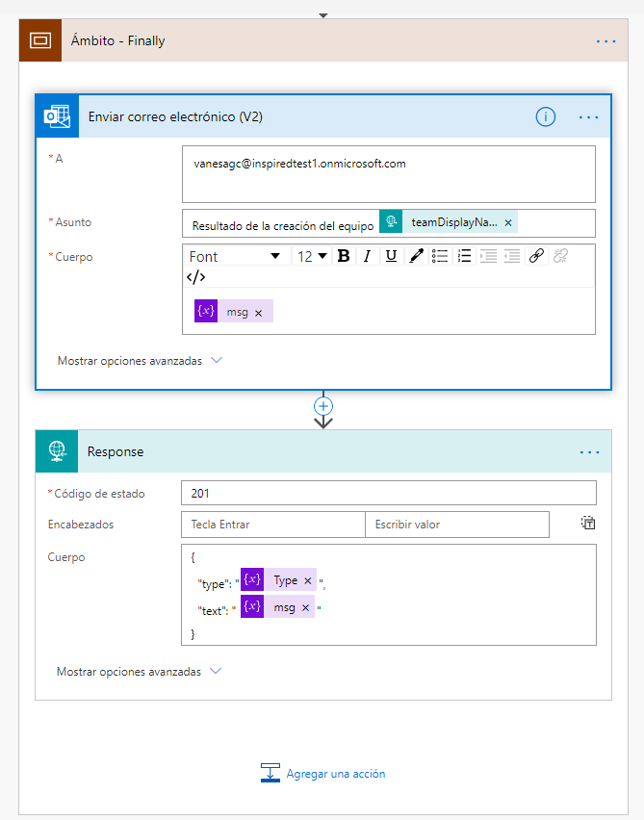Remove the teamDisplayName token from subject
Image resolution: width=644 pixels, height=820 pixels.
(x=508, y=222)
